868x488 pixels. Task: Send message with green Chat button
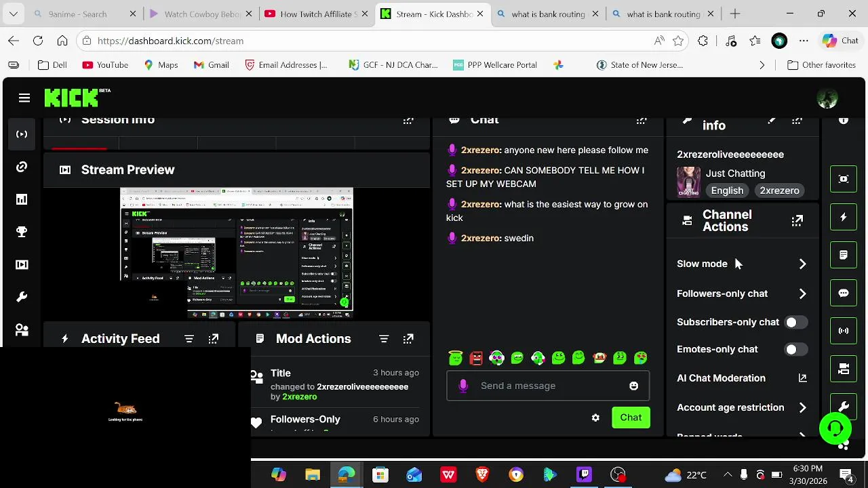[631, 418]
